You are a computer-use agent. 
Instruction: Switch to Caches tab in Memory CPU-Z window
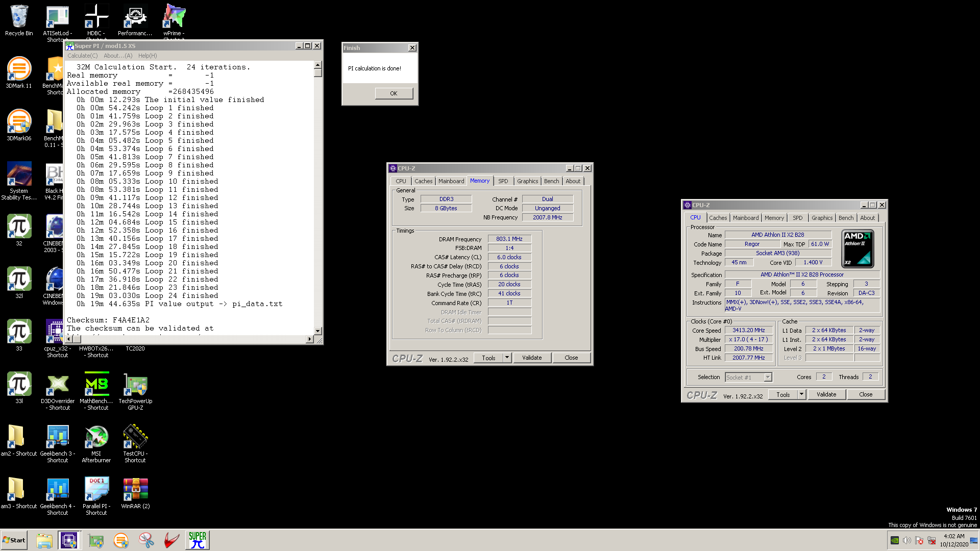tap(423, 181)
